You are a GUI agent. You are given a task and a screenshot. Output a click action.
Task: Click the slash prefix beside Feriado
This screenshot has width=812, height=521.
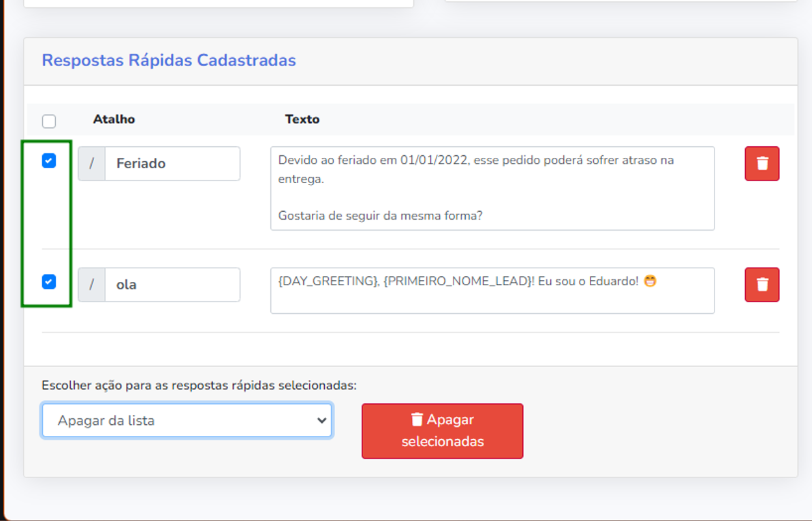click(x=92, y=164)
